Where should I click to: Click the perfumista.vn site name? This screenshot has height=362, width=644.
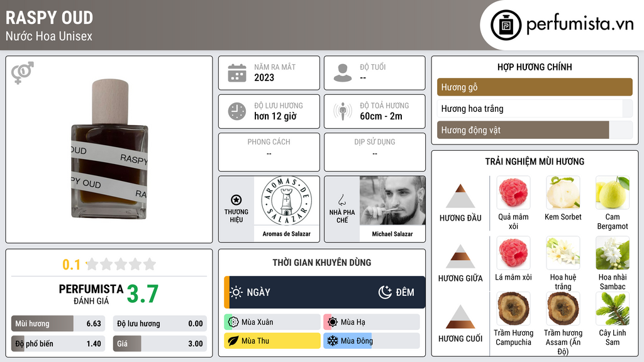coord(580,25)
